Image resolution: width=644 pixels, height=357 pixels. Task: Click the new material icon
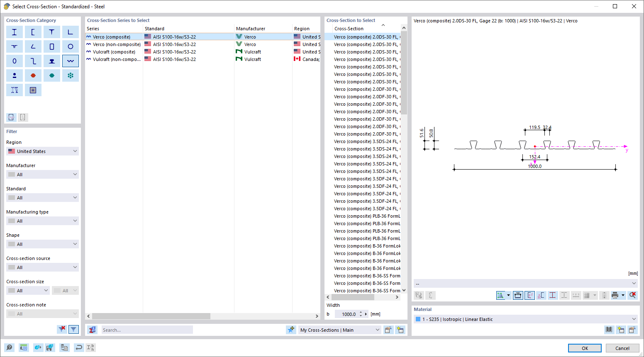pyautogui.click(x=620, y=330)
